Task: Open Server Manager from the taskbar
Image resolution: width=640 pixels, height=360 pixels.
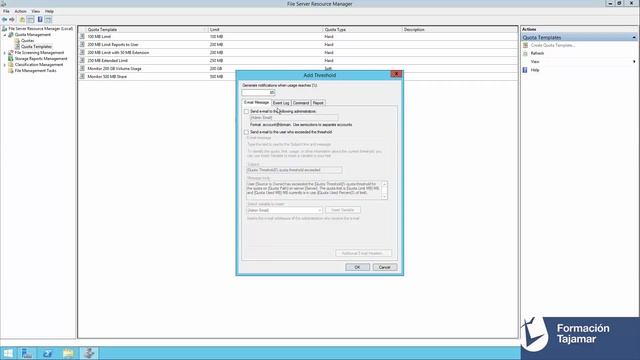Action: 27,353
